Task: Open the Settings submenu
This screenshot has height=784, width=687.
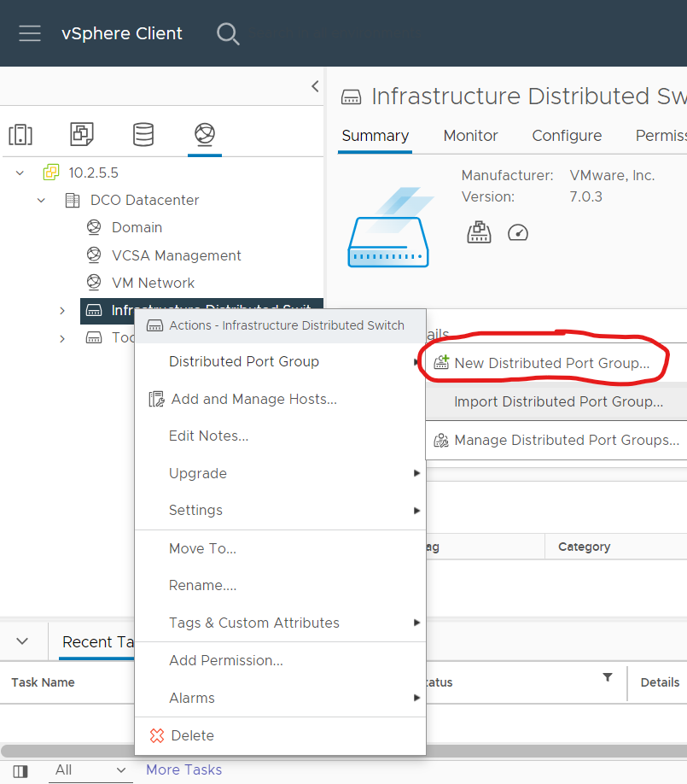Action: click(280, 510)
